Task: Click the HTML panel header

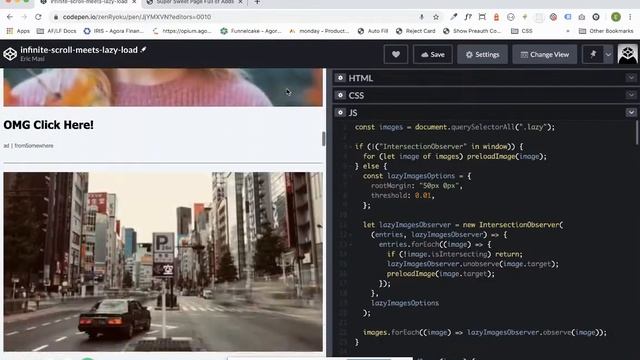Action: coord(486,78)
